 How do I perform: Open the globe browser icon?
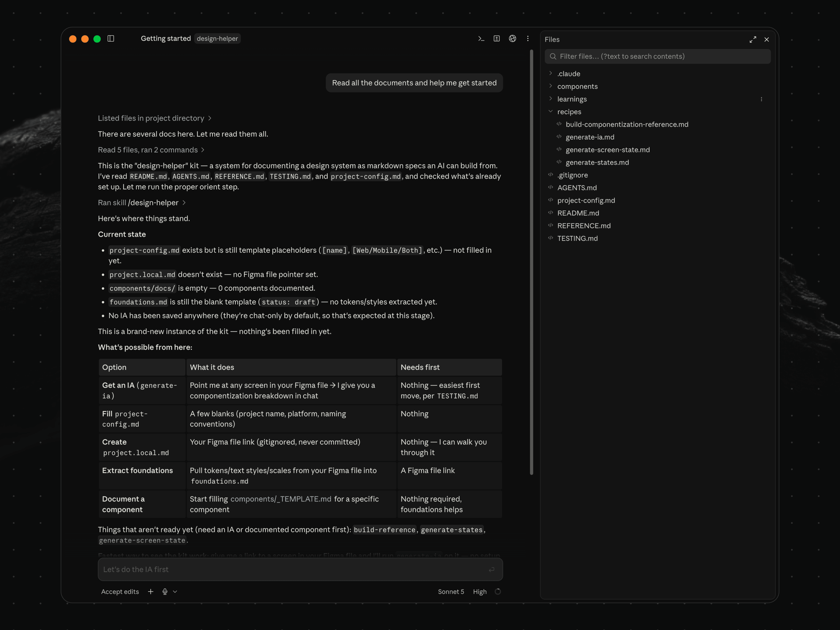[513, 38]
